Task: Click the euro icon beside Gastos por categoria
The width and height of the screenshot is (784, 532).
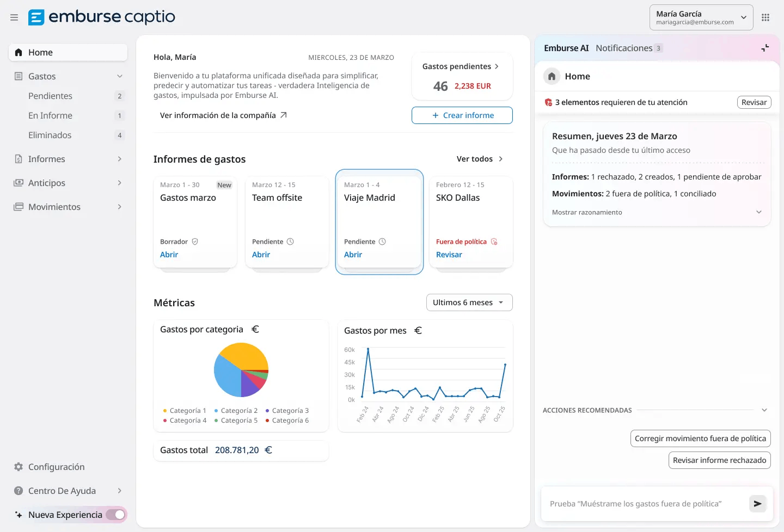Action: pyautogui.click(x=255, y=329)
